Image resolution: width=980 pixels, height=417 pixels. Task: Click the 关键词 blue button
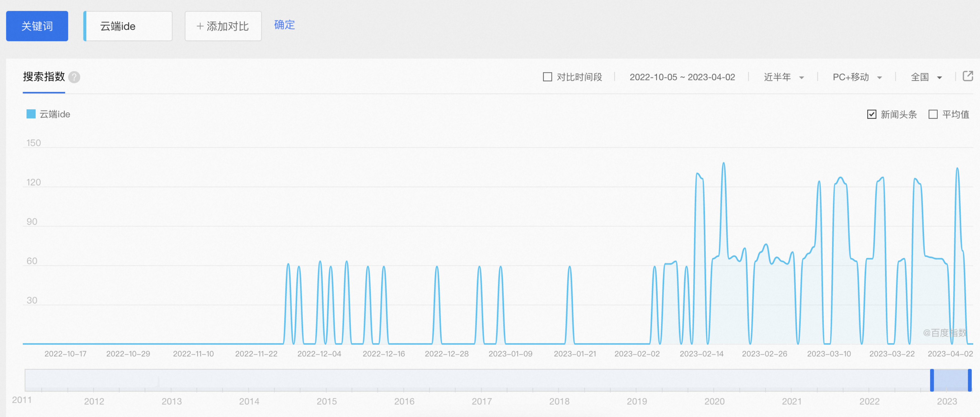(37, 26)
